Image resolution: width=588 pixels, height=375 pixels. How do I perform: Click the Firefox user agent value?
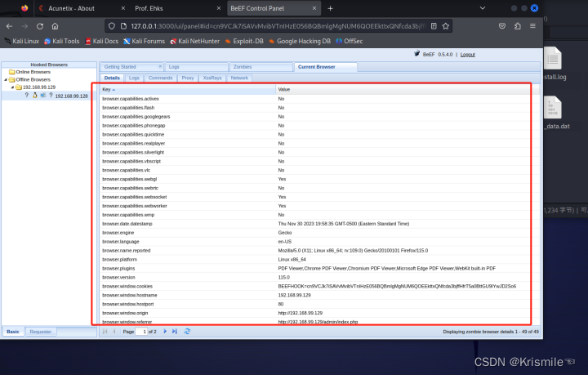(x=353, y=251)
